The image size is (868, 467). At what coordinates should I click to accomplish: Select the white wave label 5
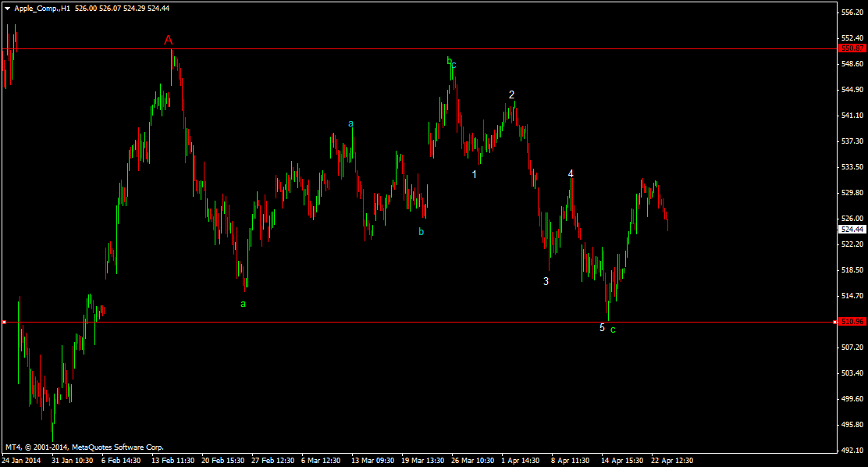pos(603,328)
